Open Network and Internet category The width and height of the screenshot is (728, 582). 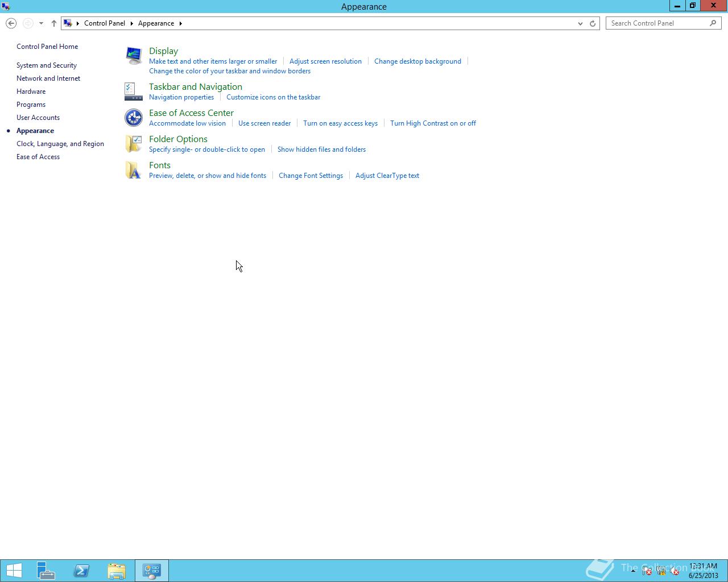48,78
